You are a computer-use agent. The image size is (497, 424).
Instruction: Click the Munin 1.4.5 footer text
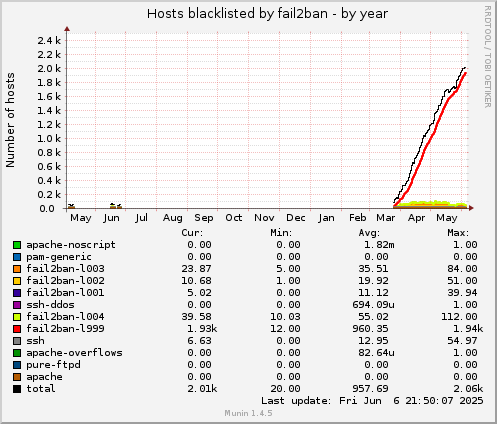click(248, 413)
